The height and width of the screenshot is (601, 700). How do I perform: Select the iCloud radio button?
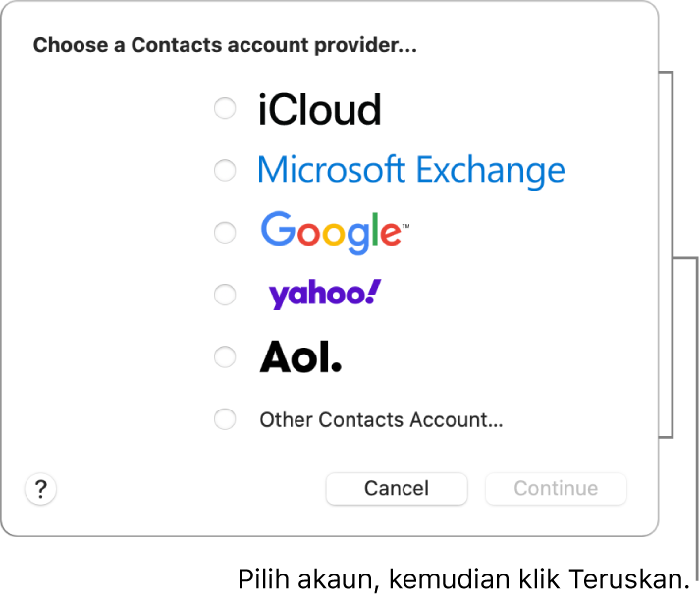[x=225, y=109]
